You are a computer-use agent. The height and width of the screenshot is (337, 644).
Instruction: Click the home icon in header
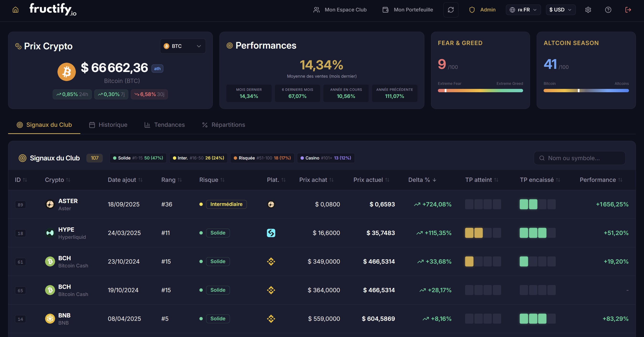tap(16, 10)
